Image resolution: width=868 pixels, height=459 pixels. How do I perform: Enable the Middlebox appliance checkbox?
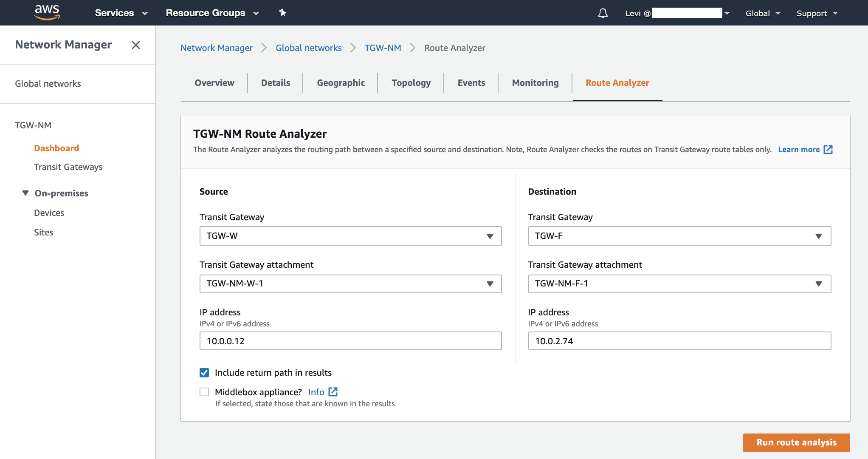[x=204, y=391]
